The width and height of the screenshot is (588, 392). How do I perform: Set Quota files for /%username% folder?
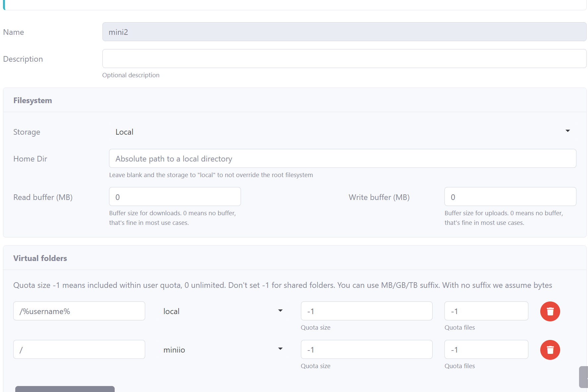point(486,311)
